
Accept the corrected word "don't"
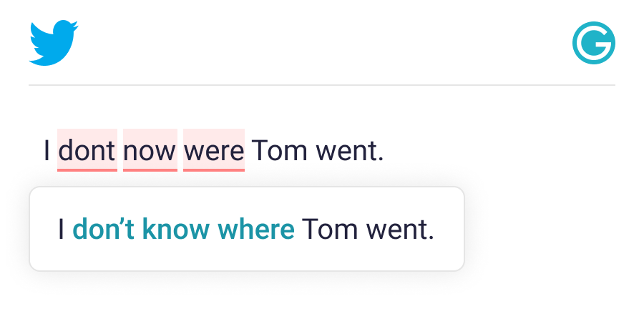[104, 230]
